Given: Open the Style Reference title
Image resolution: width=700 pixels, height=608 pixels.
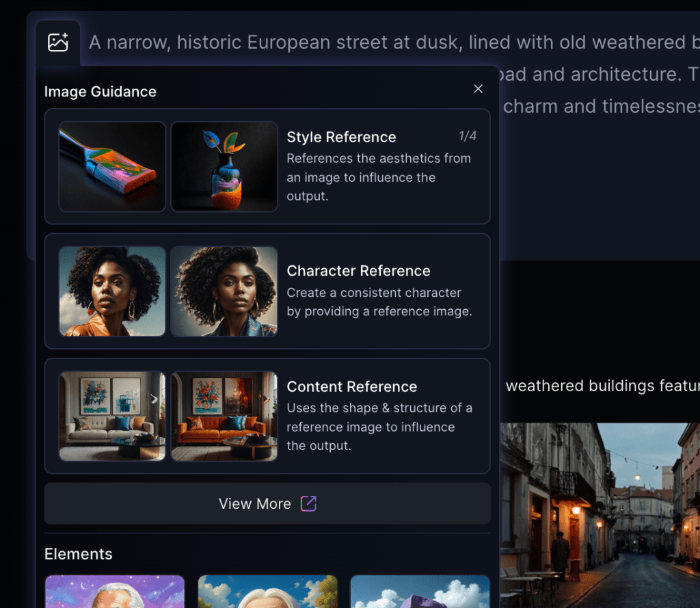Looking at the screenshot, I should 341,137.
